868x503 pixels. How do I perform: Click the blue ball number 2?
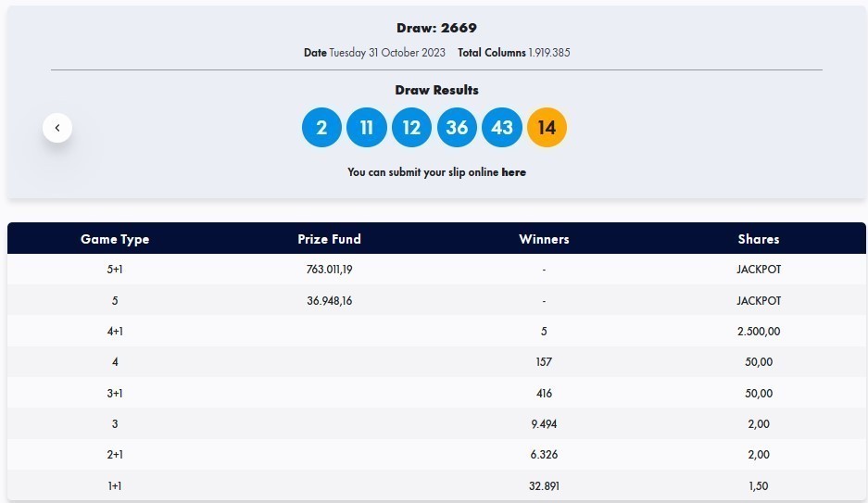[x=321, y=128]
